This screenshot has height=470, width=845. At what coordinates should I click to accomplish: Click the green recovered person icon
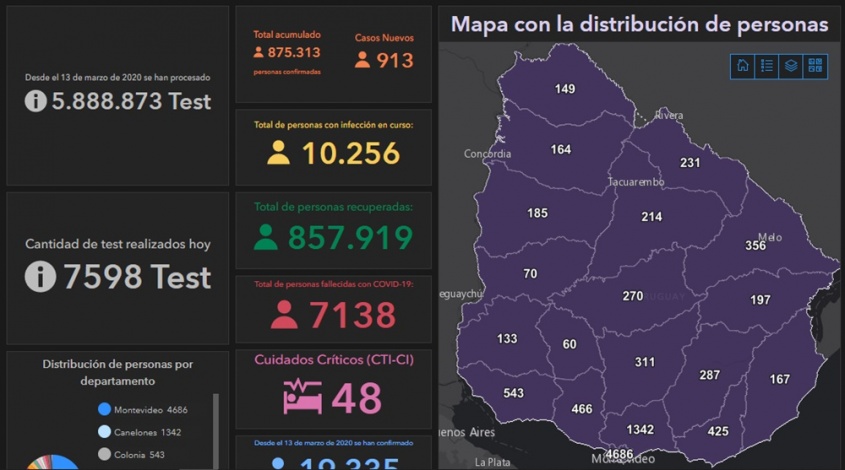[x=266, y=237]
